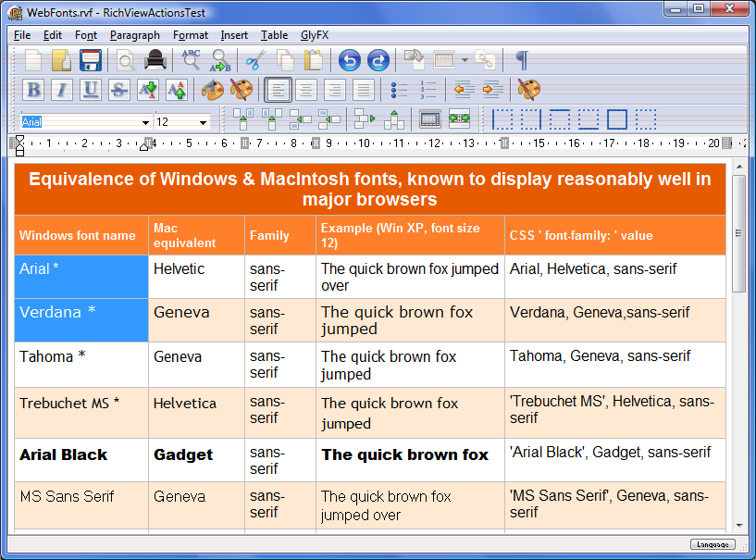Click the scrollbar up arrow

coord(738,167)
